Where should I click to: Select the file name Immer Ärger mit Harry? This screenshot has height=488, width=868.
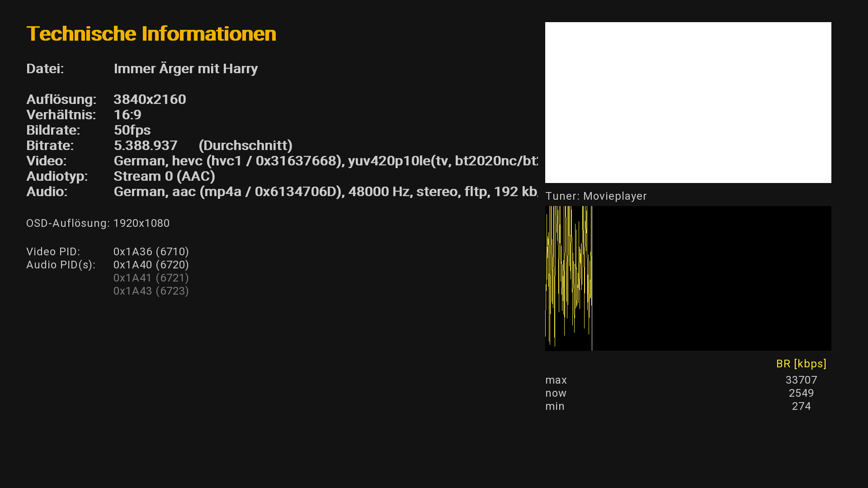click(185, 69)
